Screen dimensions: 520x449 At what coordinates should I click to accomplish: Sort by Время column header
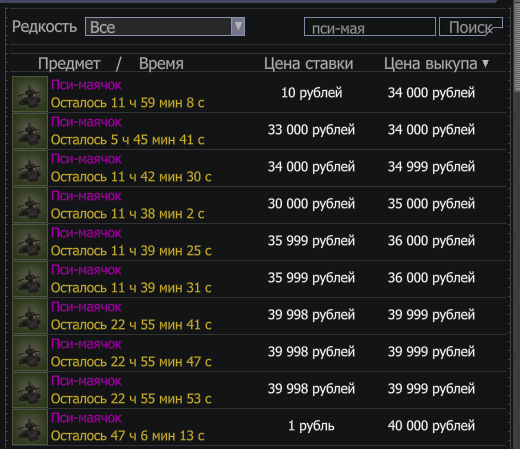tap(161, 63)
